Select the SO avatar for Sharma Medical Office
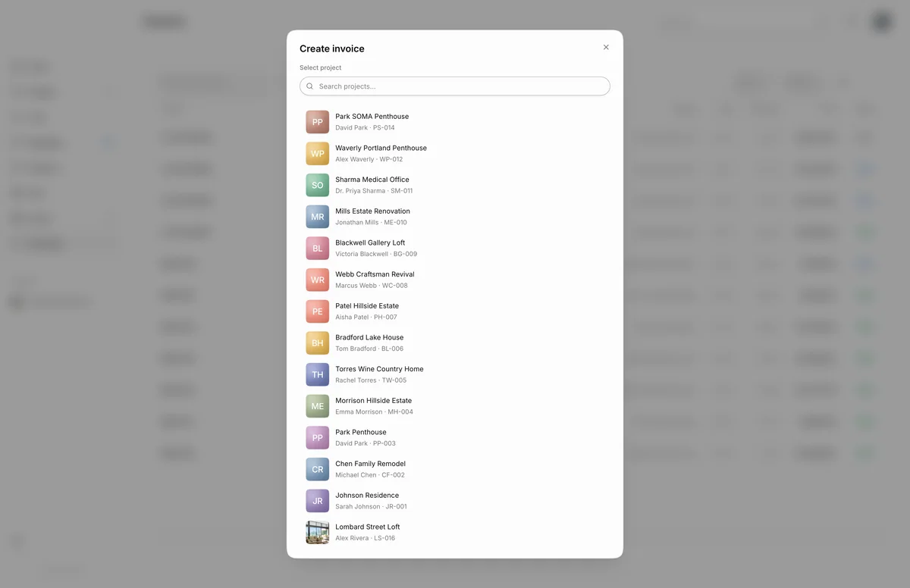This screenshot has height=588, width=910. [318, 185]
